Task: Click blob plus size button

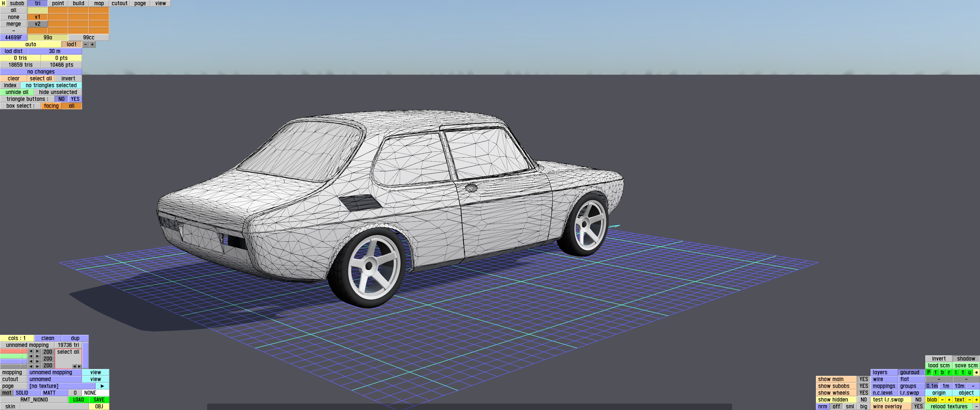Action: (x=949, y=399)
